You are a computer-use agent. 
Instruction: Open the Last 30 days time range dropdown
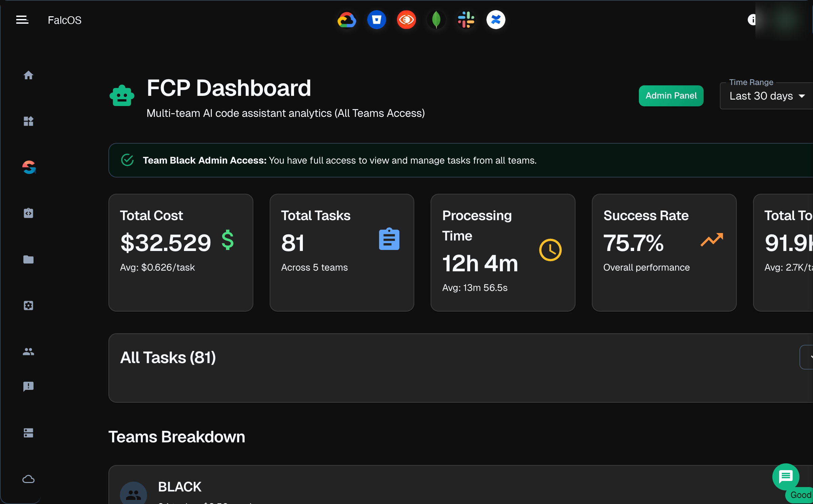coord(766,96)
